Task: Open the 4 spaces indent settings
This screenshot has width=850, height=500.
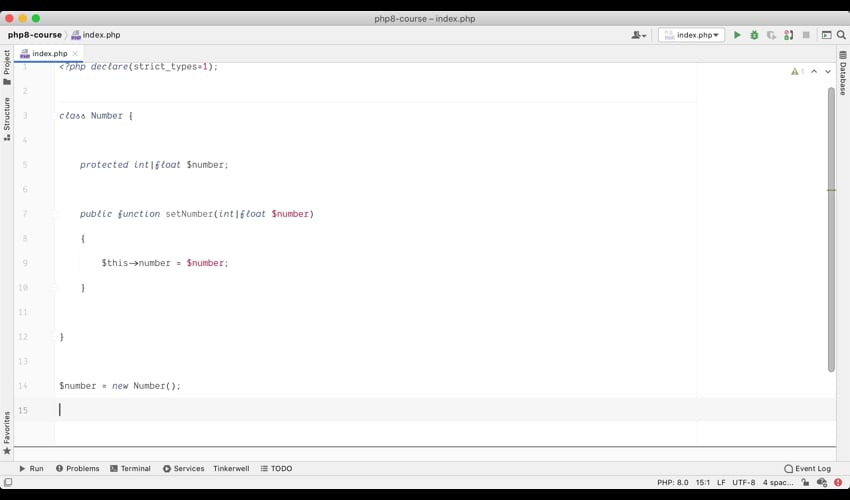Action: coord(778,482)
